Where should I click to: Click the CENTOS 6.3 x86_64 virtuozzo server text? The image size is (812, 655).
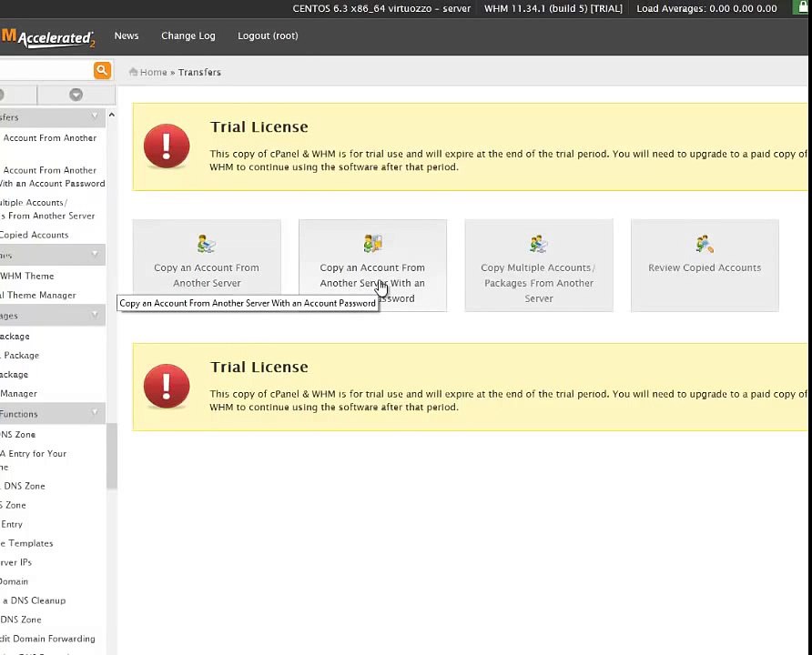[x=381, y=8]
